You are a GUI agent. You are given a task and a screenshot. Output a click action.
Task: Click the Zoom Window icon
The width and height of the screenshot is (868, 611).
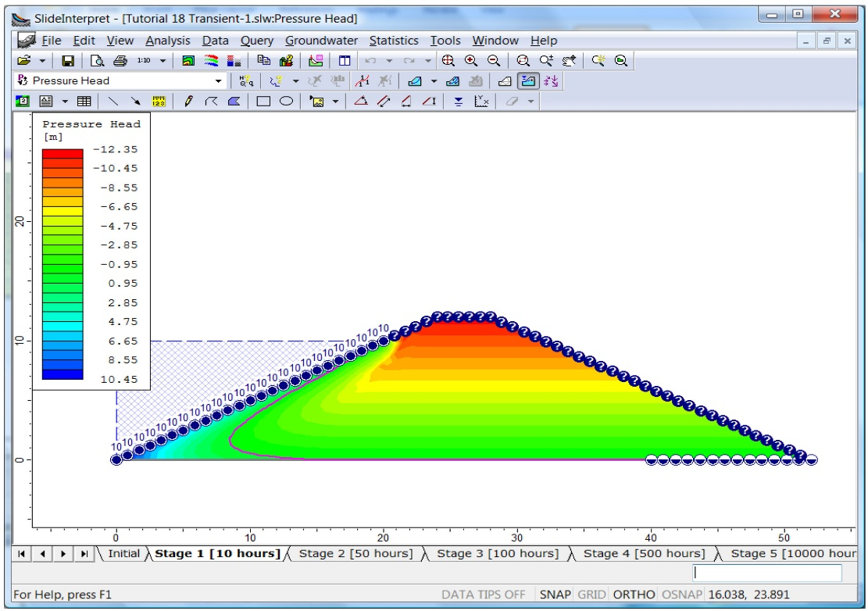523,60
